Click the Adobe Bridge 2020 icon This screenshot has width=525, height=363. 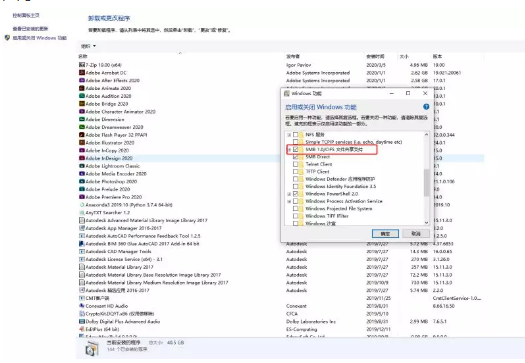[x=82, y=103]
